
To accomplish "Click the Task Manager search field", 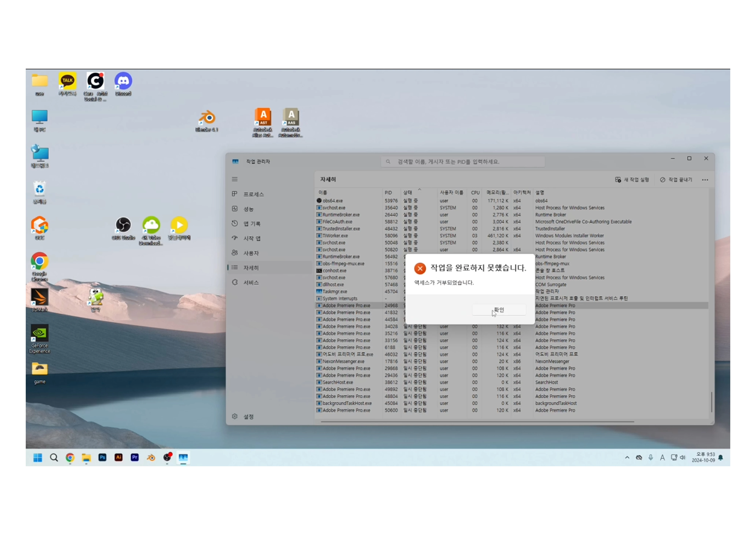I will coord(462,162).
